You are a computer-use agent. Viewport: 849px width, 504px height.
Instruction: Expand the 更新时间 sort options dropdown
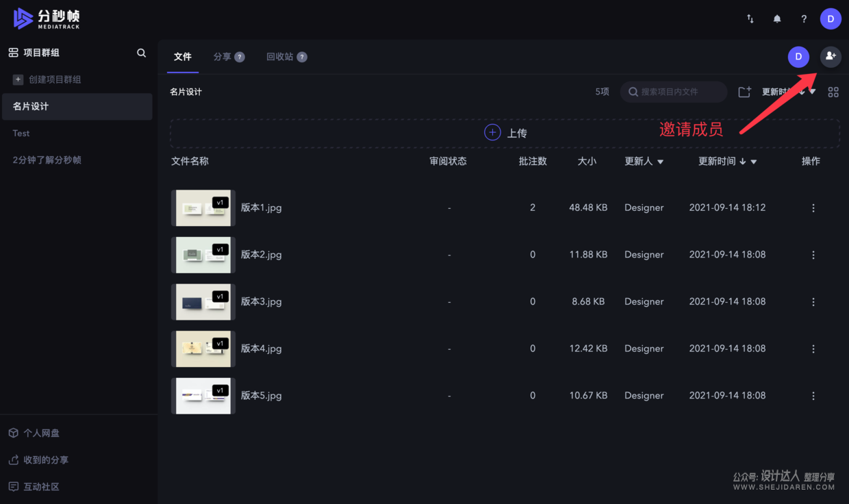(753, 162)
